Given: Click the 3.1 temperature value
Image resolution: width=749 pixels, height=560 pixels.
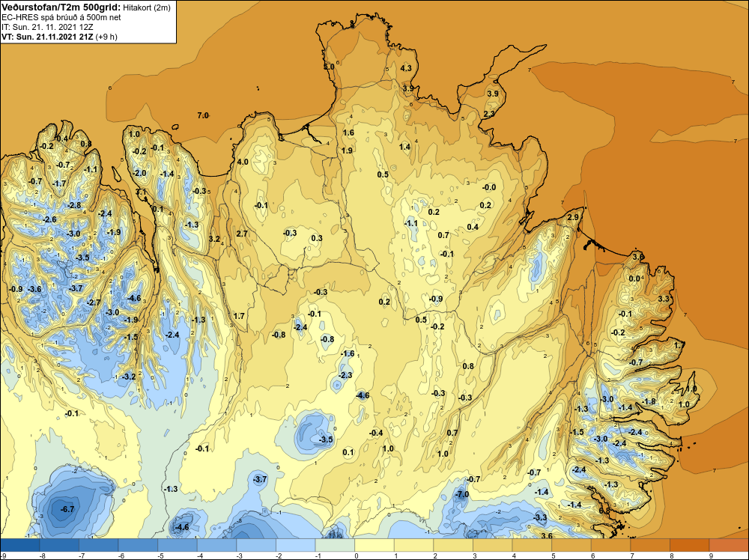Looking at the screenshot, I should (x=141, y=192).
